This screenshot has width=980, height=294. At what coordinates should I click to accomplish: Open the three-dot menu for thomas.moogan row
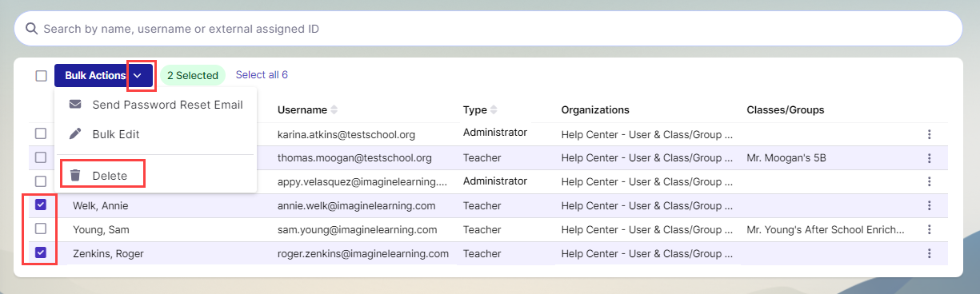[x=929, y=158]
